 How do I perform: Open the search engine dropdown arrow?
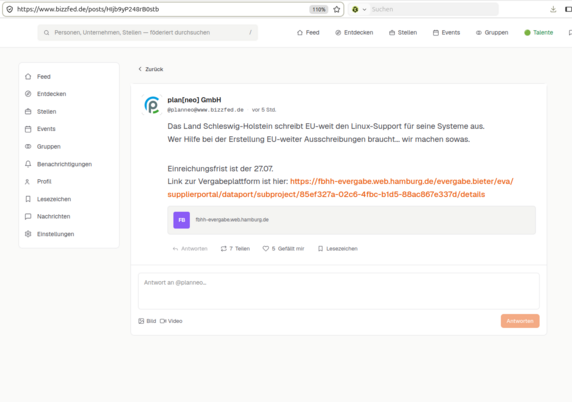(364, 9)
